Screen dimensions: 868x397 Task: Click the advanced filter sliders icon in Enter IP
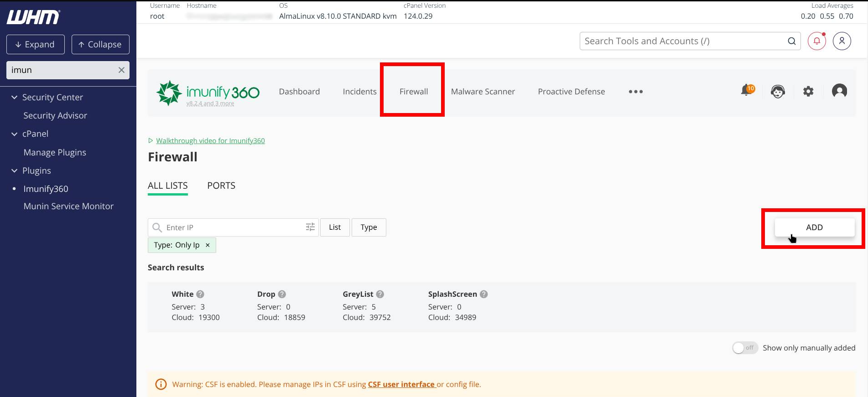pos(310,227)
